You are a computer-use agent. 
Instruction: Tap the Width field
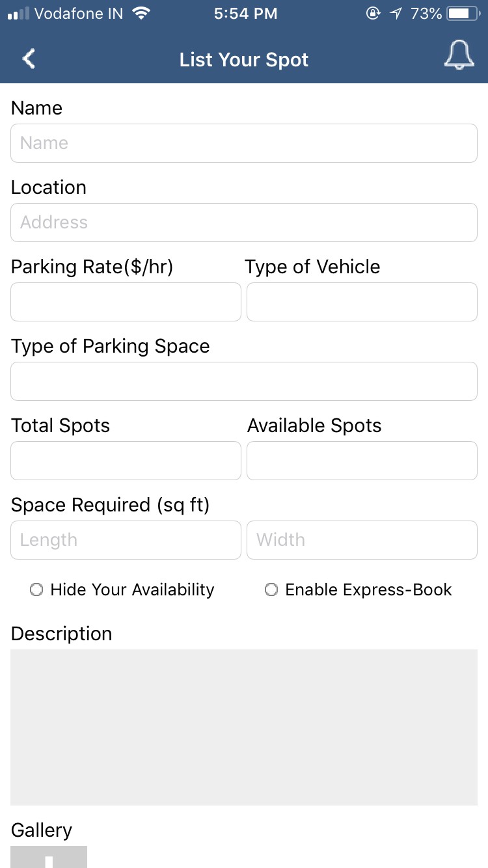pyautogui.click(x=362, y=540)
